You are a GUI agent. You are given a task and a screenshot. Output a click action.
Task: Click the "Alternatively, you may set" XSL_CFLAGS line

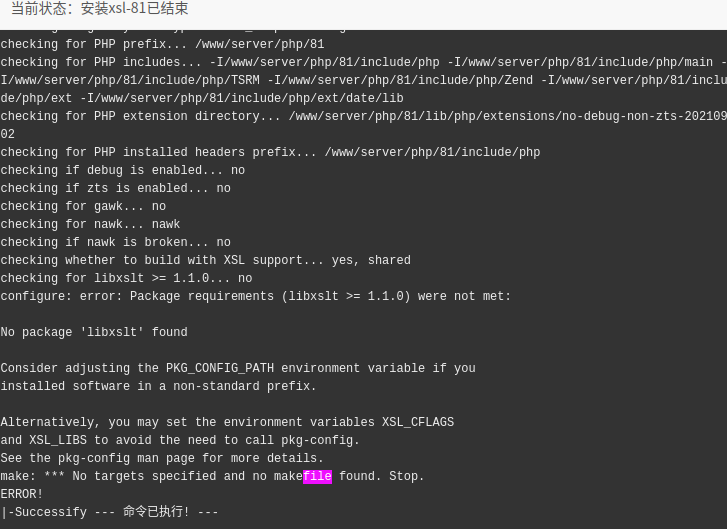[x=227, y=422]
